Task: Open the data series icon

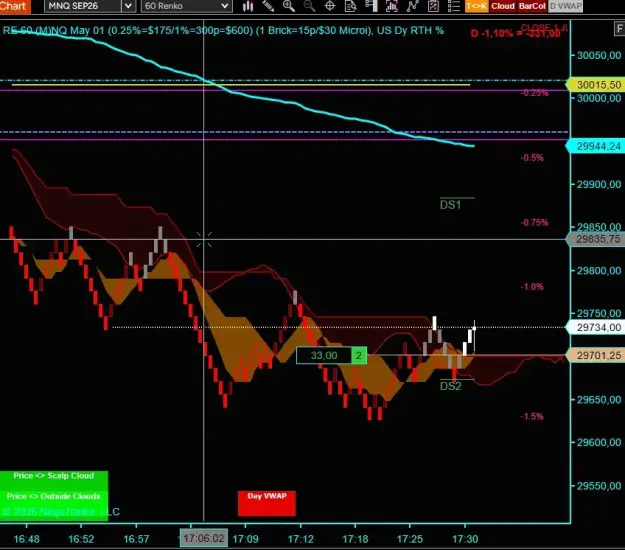Action: coord(392,6)
